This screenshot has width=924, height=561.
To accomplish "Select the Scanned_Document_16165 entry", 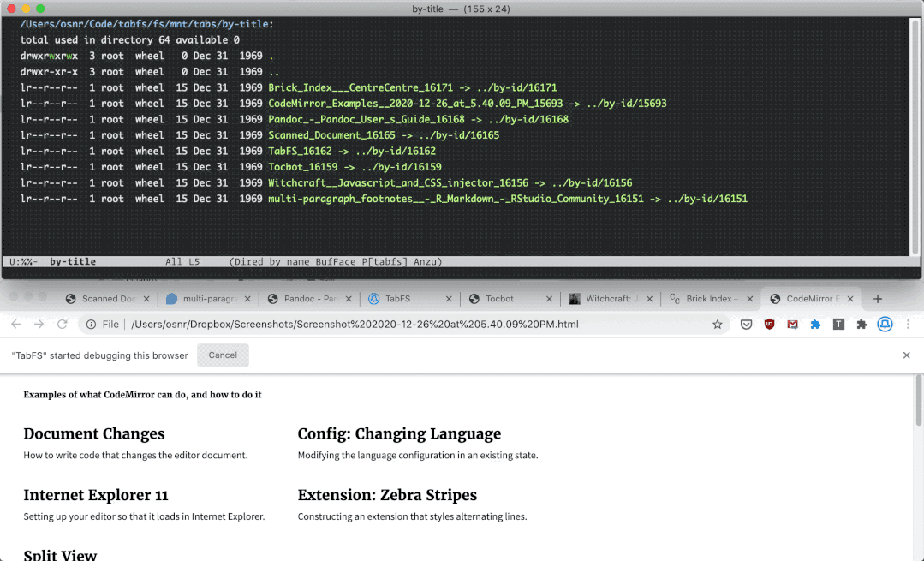I will point(331,135).
